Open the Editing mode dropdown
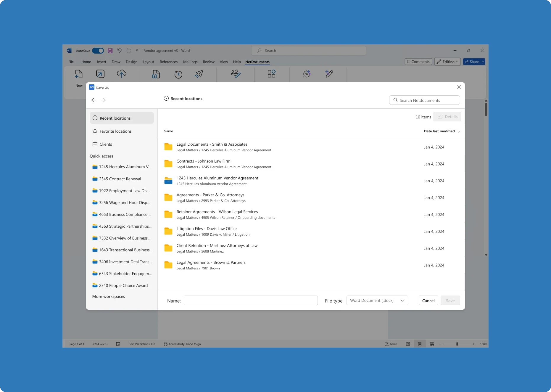This screenshot has width=551, height=392. [457, 62]
